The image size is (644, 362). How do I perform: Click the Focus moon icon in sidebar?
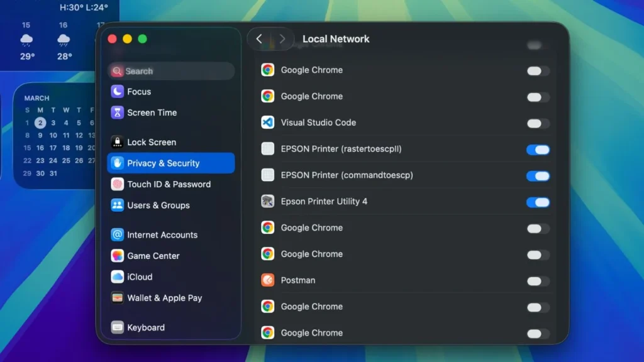tap(116, 91)
